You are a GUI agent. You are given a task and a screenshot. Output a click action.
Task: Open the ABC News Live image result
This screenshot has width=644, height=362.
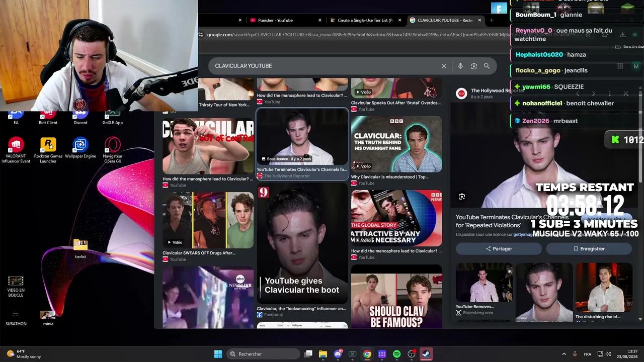click(208, 297)
